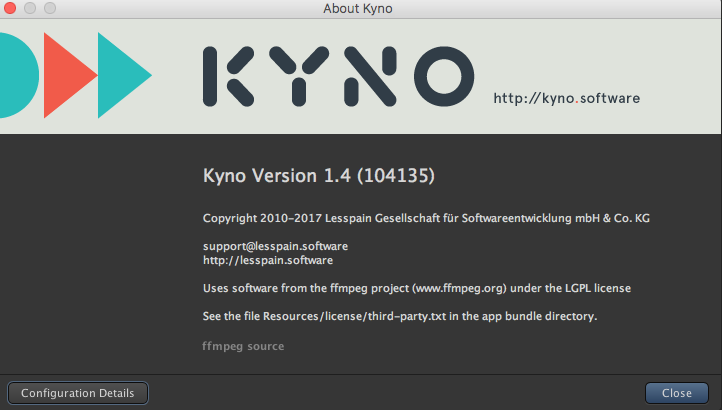Click the teal half-circle logo shape
The height and width of the screenshot is (410, 722).
point(17,74)
